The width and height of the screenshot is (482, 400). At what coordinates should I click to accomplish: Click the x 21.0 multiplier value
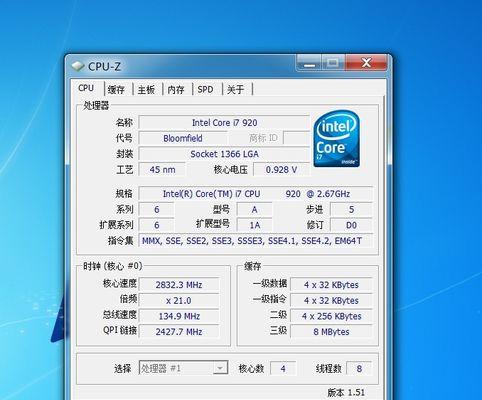(179, 300)
